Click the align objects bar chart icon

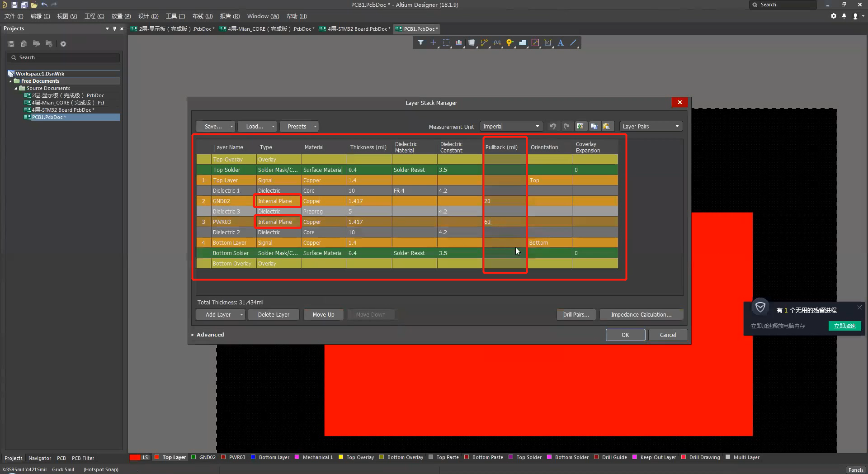pyautogui.click(x=459, y=43)
